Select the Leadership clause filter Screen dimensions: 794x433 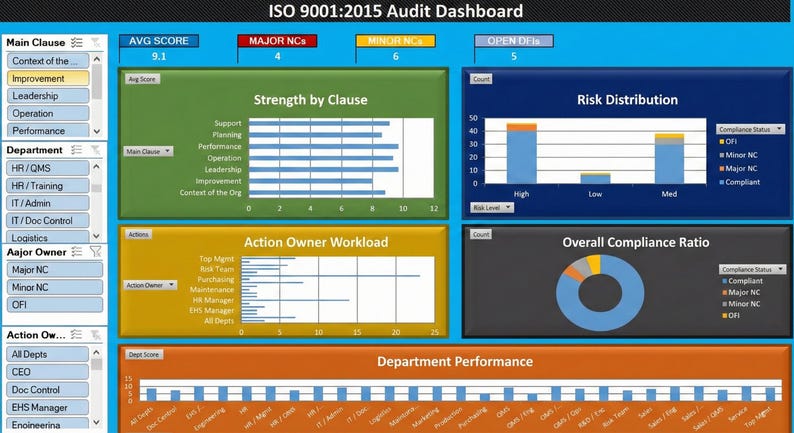pyautogui.click(x=48, y=96)
